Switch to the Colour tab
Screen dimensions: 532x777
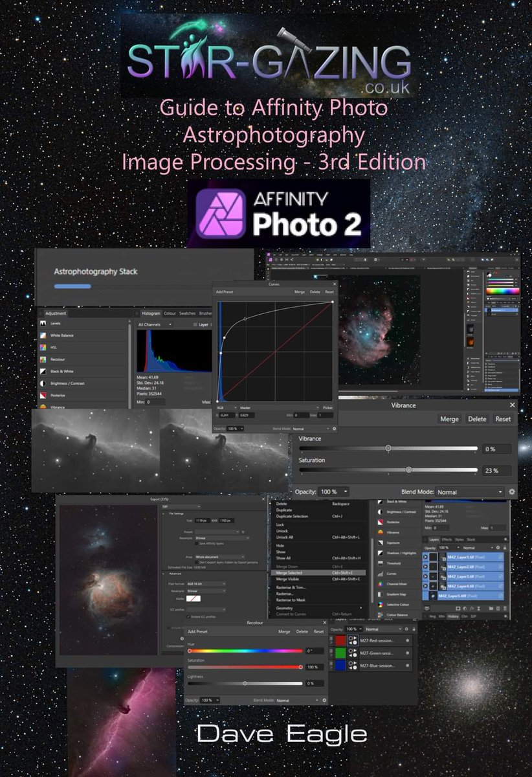click(170, 313)
